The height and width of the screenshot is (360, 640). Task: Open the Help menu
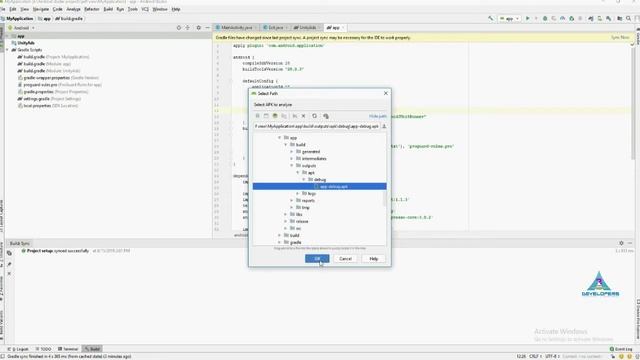(176, 9)
